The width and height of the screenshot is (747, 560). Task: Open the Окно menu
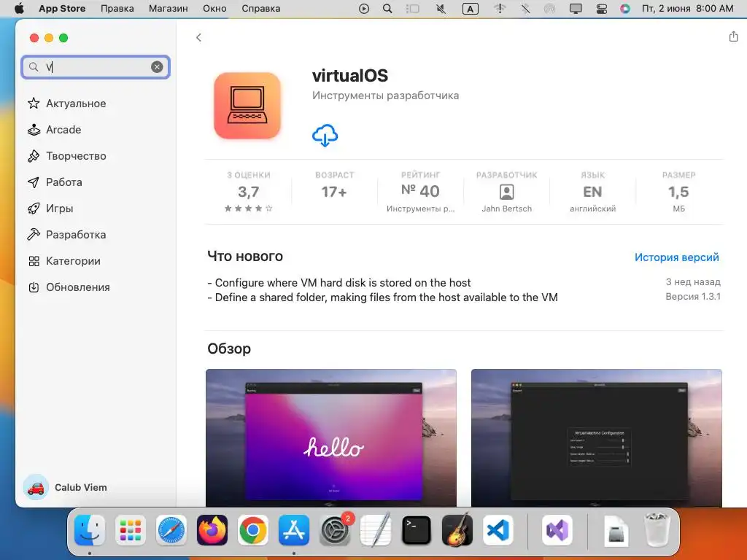(214, 9)
